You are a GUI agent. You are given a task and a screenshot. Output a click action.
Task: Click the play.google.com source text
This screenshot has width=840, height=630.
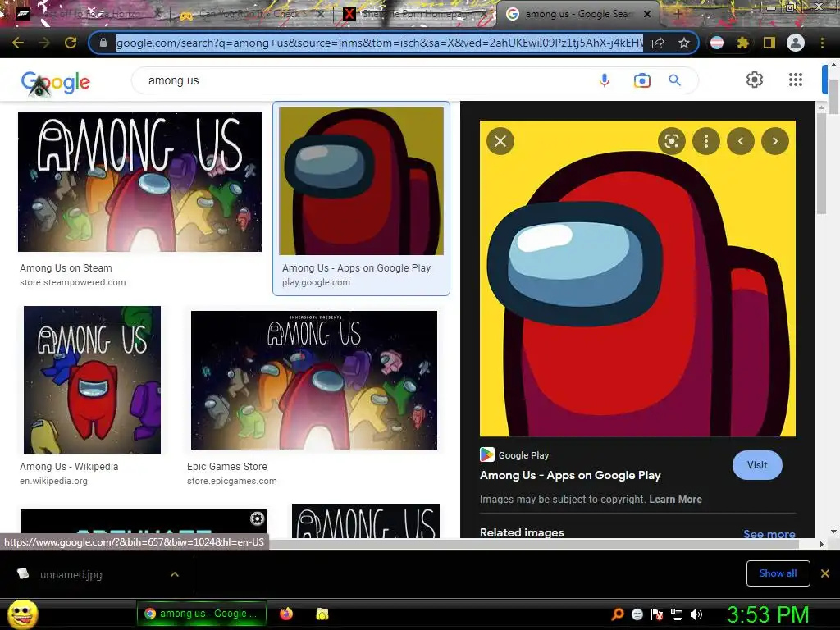[316, 282]
